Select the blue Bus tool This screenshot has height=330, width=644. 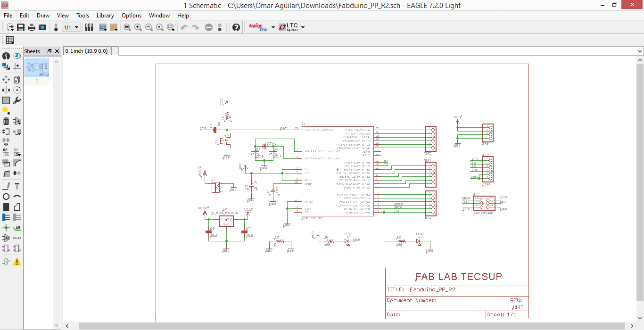pyautogui.click(x=6, y=217)
